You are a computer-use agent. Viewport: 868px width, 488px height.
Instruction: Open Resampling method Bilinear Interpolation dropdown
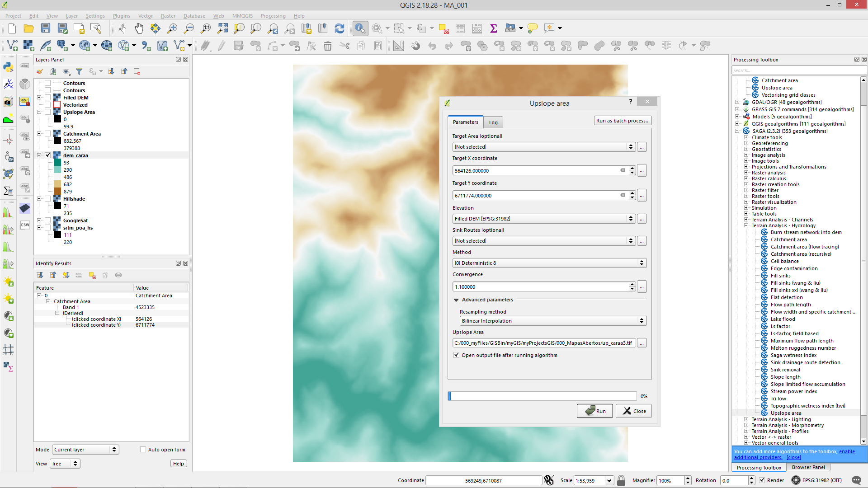(x=553, y=321)
